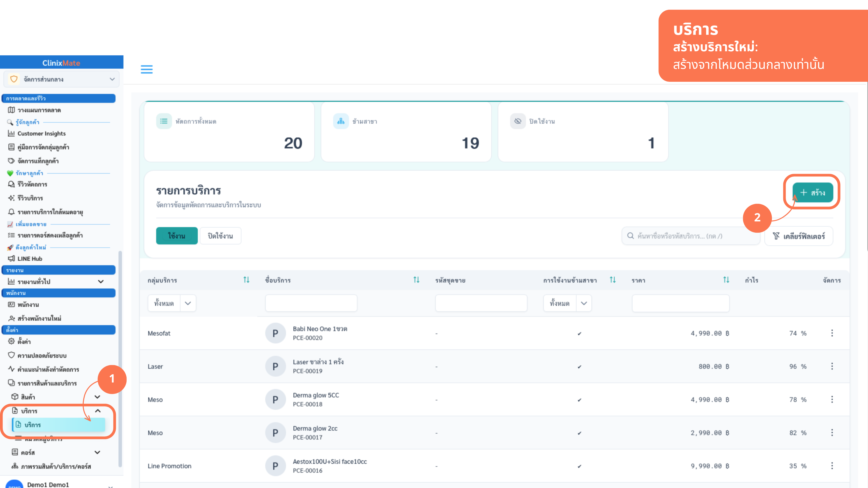868x488 pixels.
Task: Open the central management mode dropdown
Action: coord(61,79)
